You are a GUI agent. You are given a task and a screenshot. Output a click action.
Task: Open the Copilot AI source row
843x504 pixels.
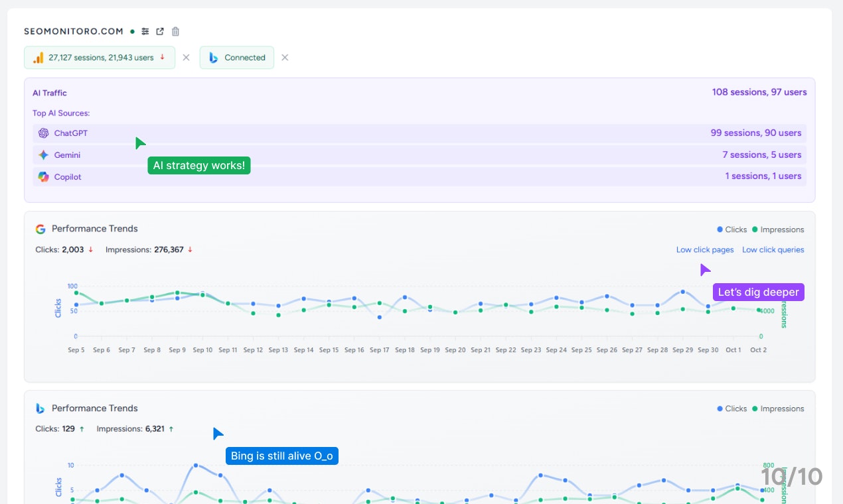[420, 176]
